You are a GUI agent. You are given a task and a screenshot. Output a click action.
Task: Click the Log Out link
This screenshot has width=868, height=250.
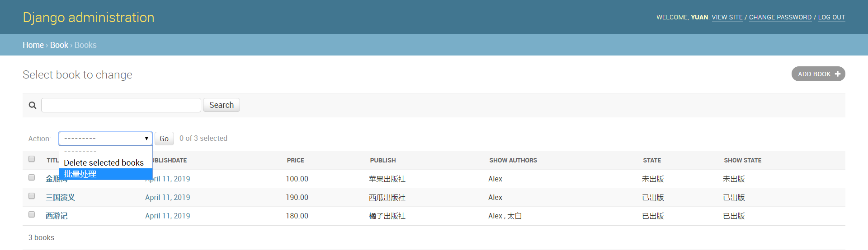[x=831, y=17]
